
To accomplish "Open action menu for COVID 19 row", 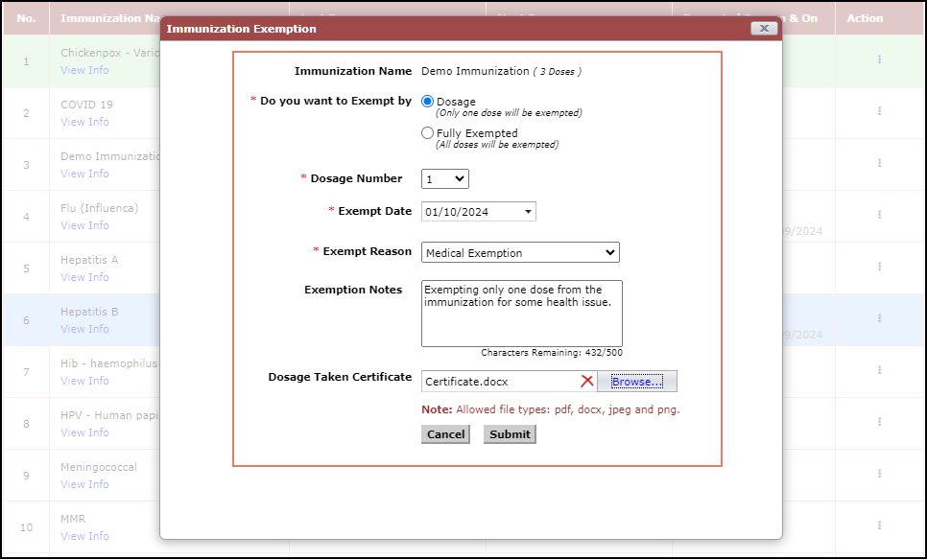I will coord(879,111).
